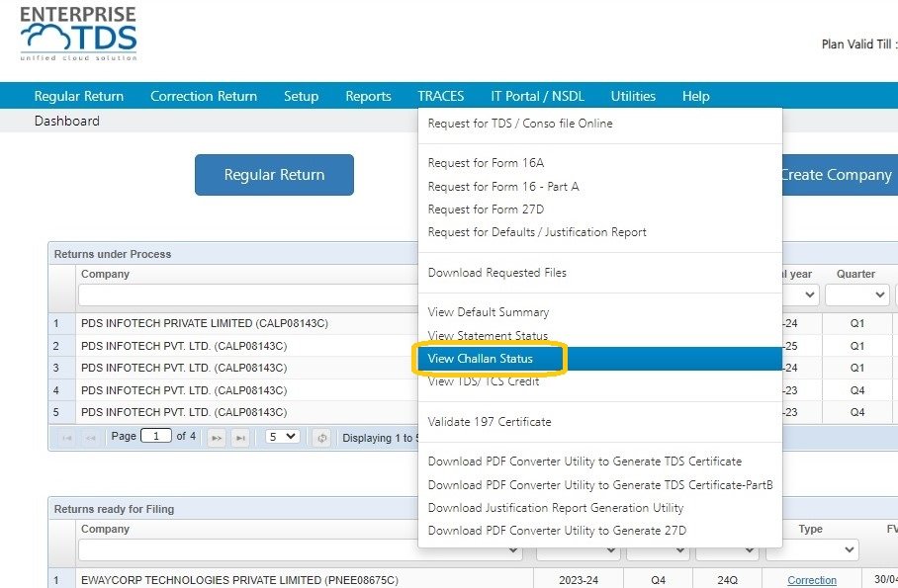Open Type filter dropdown in Returns ready for Filing
This screenshot has width=898, height=588.
(x=812, y=549)
